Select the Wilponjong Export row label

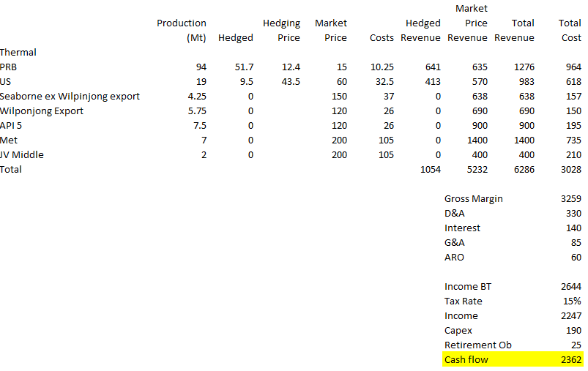click(42, 110)
